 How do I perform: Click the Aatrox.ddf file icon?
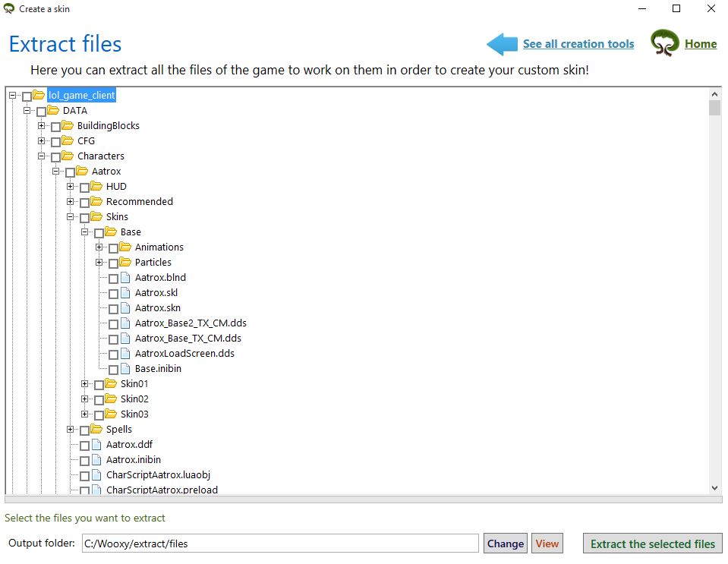click(x=96, y=444)
